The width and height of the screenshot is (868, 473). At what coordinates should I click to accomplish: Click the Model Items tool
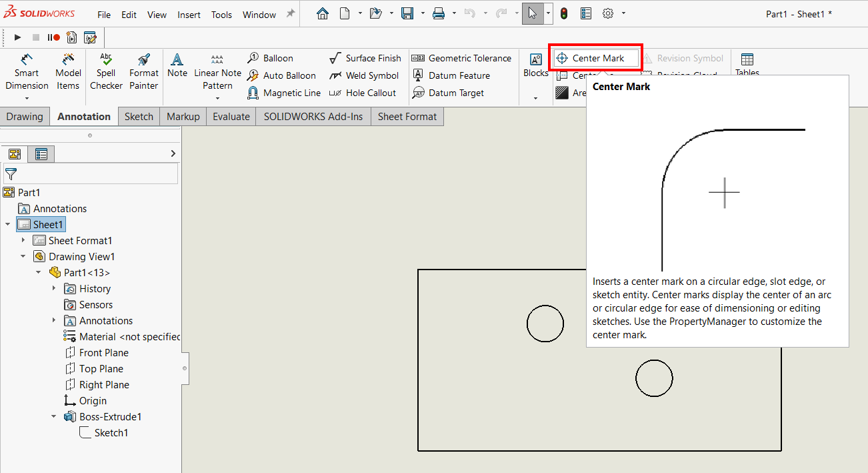point(68,72)
